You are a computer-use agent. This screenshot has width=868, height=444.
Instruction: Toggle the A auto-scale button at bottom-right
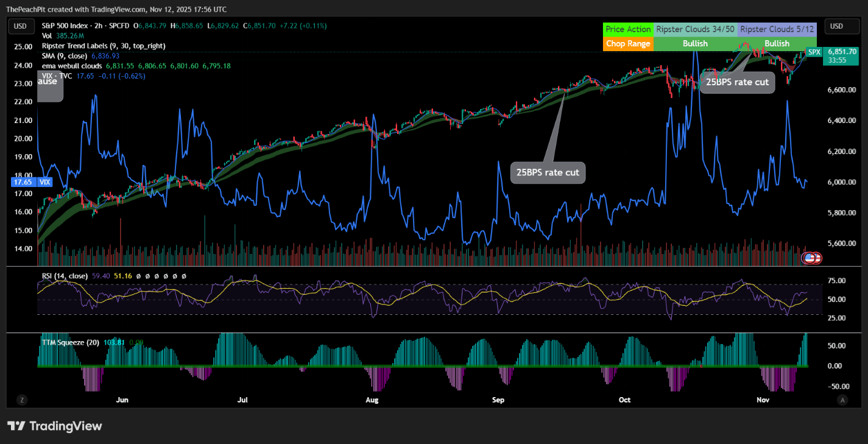[x=842, y=400]
